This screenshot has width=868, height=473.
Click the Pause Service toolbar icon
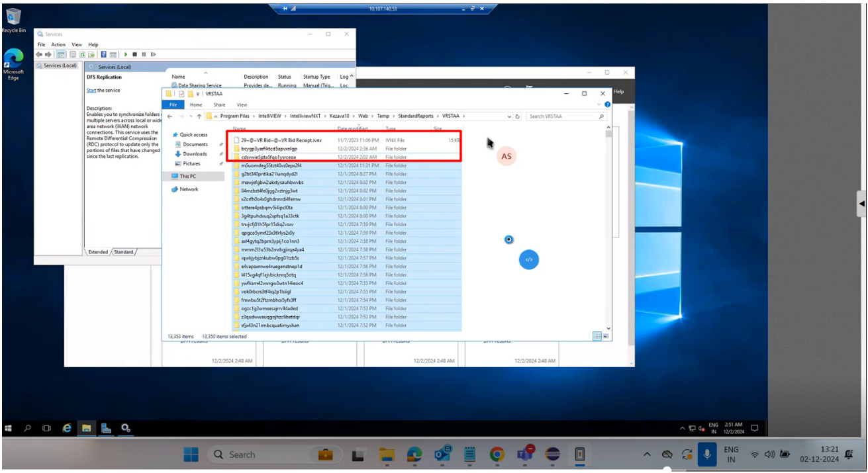[x=144, y=54]
